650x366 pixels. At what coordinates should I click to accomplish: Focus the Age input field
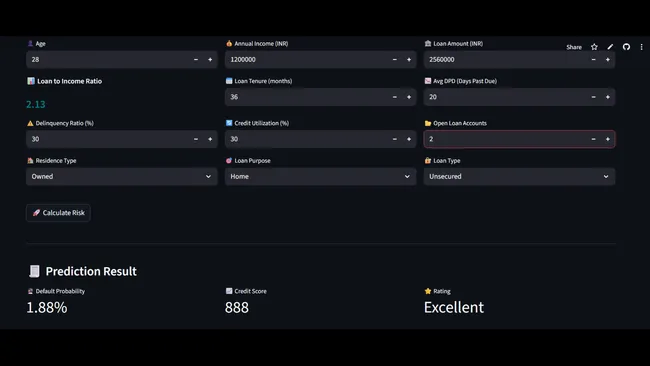coord(108,60)
